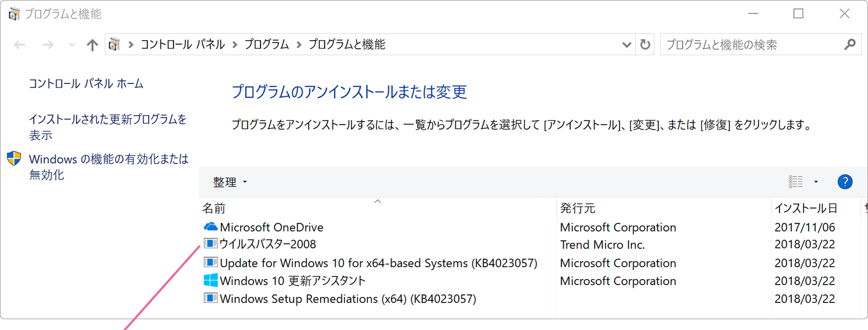The image size is (868, 330).
Task: Select プログラム in the breadcrumb path
Action: (266, 44)
